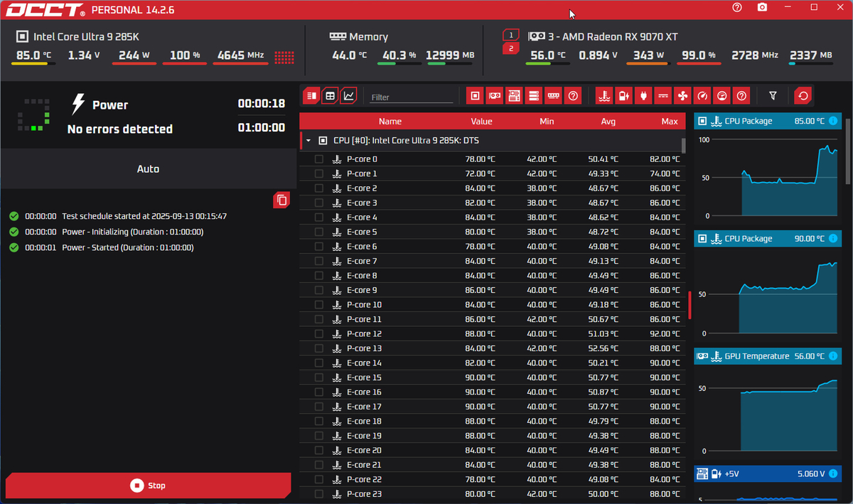
Task: Select the table view mode icon
Action: coord(330,95)
